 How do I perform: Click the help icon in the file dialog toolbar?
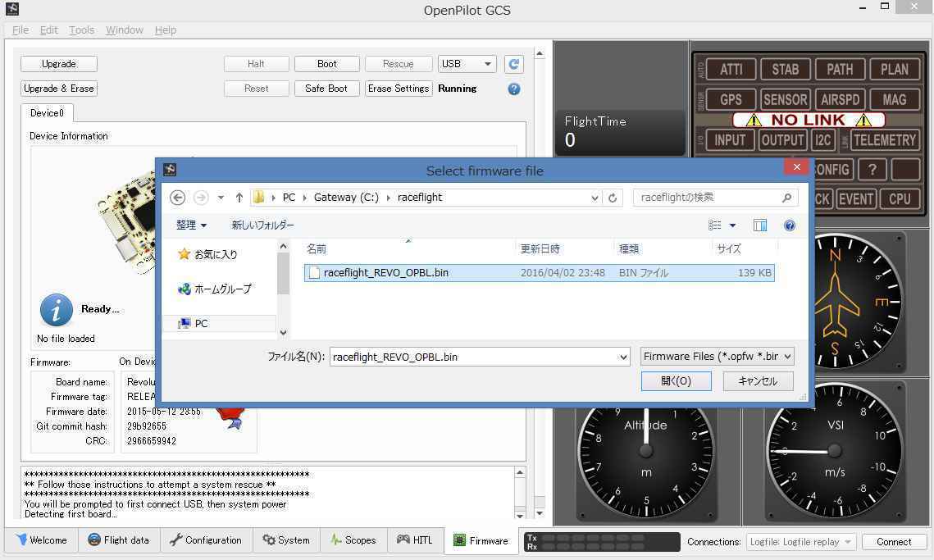click(789, 225)
